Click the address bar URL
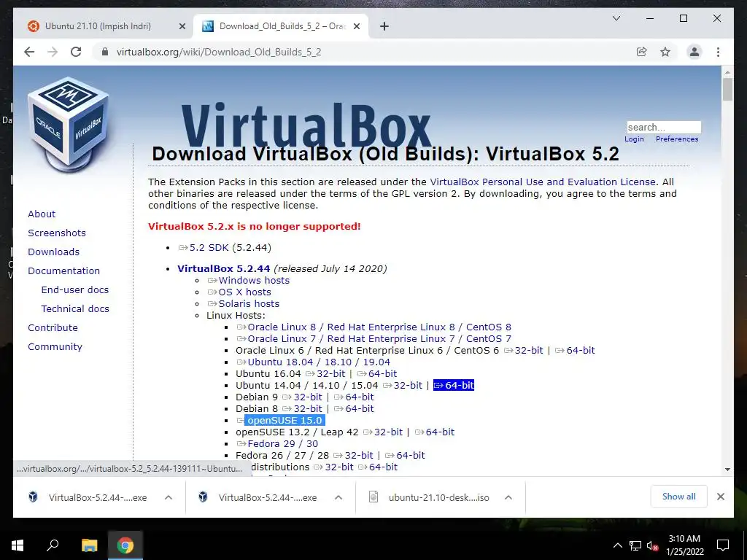Viewport: 747px width, 560px height. [219, 52]
